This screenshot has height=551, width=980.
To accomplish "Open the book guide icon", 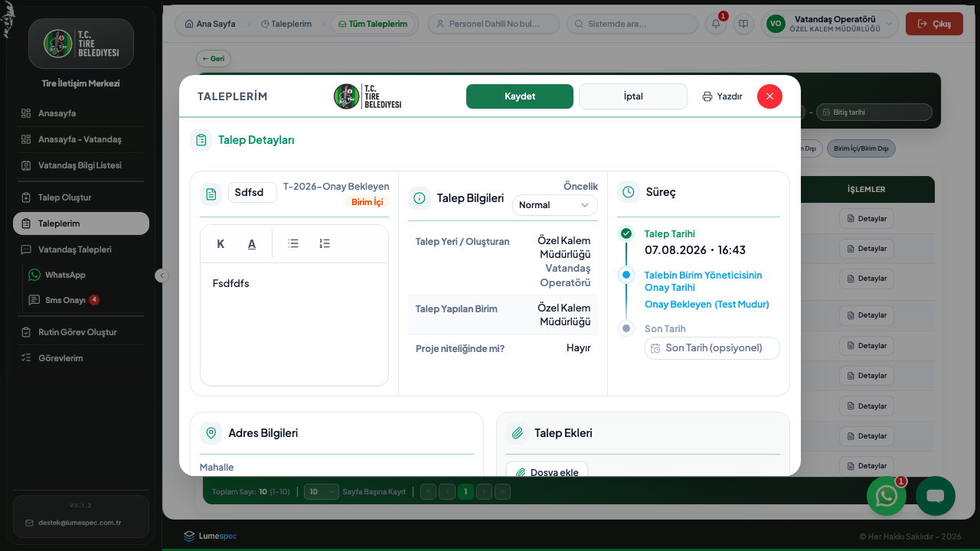I will click(743, 24).
